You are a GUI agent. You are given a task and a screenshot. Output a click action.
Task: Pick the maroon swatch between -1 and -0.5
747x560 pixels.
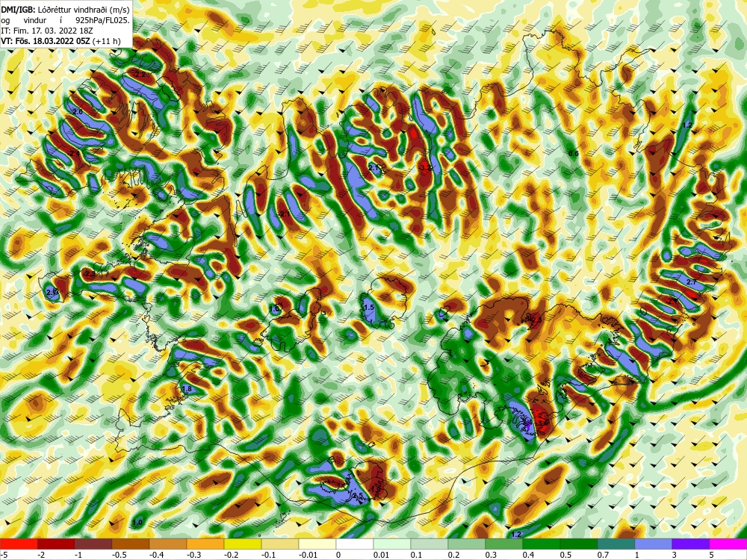click(93, 544)
